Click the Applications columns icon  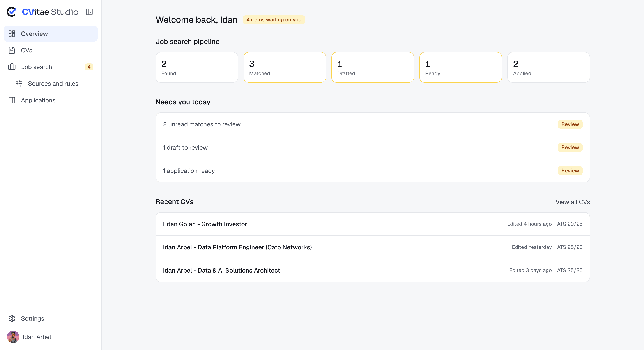pyautogui.click(x=12, y=100)
